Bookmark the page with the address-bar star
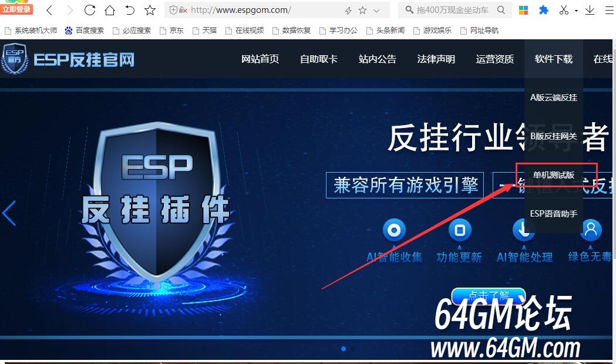Screen dimensions: 616x364 362,10
